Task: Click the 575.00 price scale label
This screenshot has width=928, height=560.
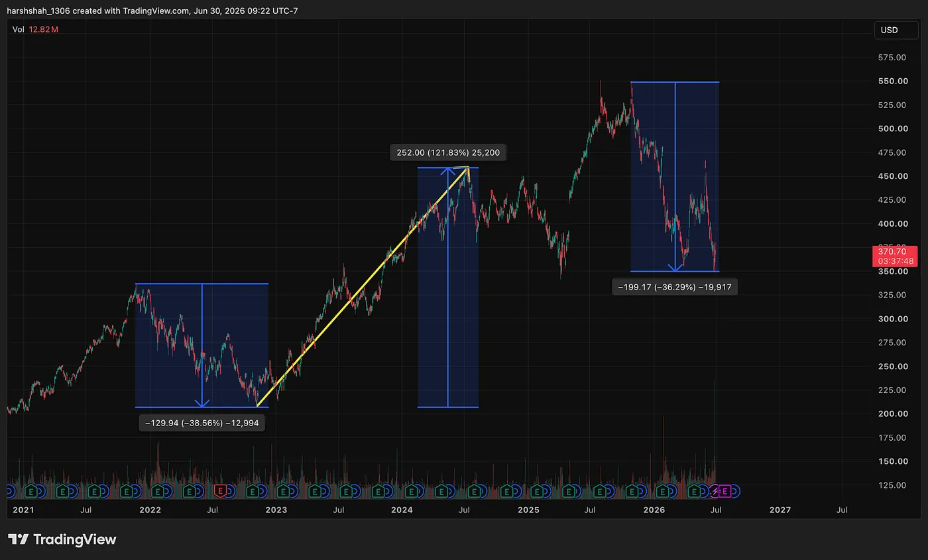Action: [x=892, y=58]
